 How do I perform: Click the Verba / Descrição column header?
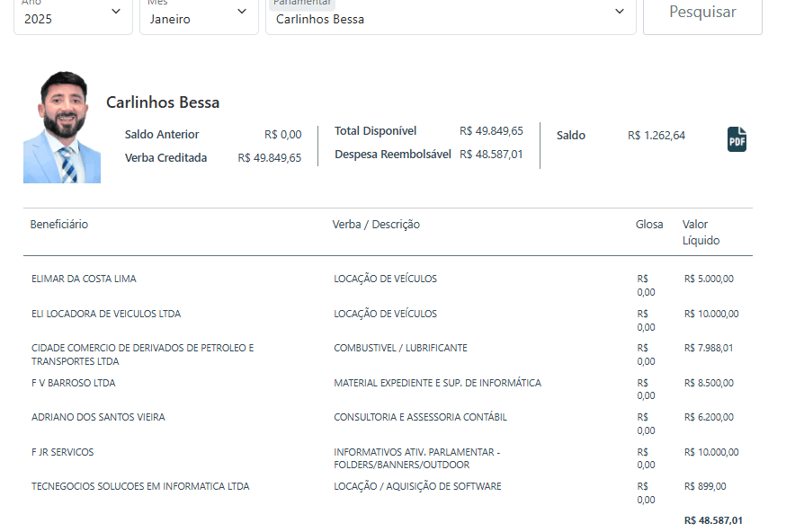coord(376,225)
